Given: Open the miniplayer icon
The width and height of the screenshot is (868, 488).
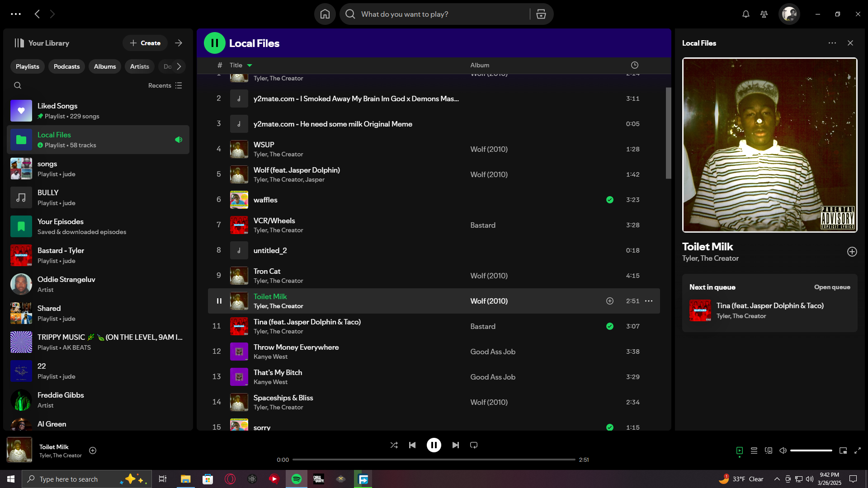Looking at the screenshot, I should [x=843, y=450].
